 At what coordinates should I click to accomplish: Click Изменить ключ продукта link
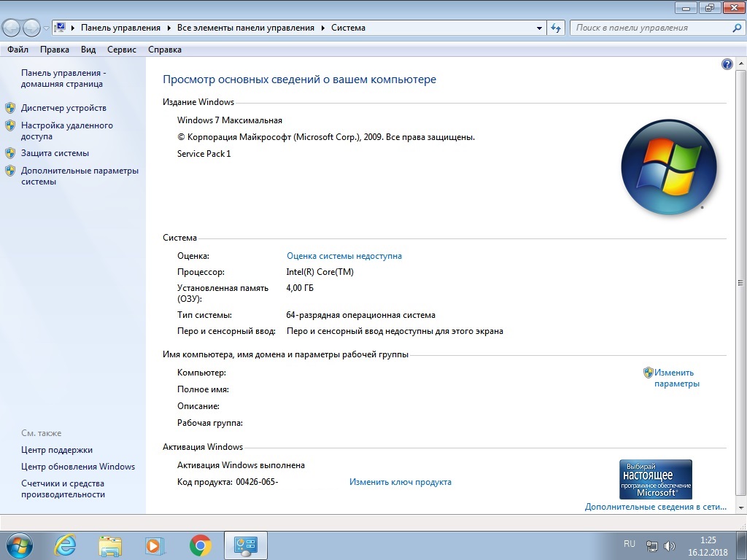pos(400,482)
